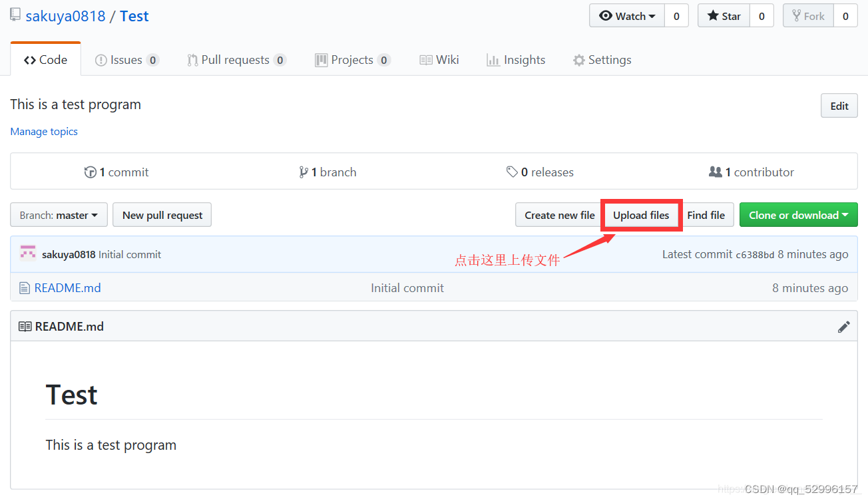The width and height of the screenshot is (868, 501).
Task: Click the star icon on Star button
Action: click(713, 16)
